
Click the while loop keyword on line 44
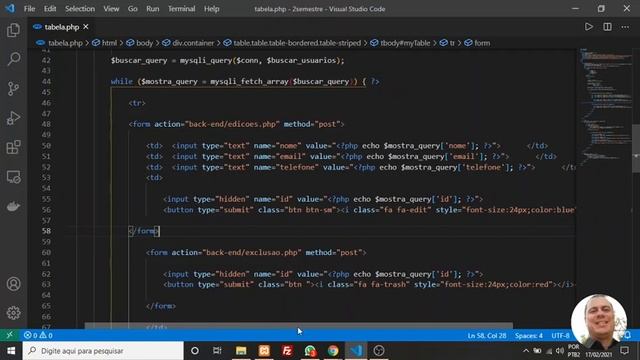(x=122, y=82)
